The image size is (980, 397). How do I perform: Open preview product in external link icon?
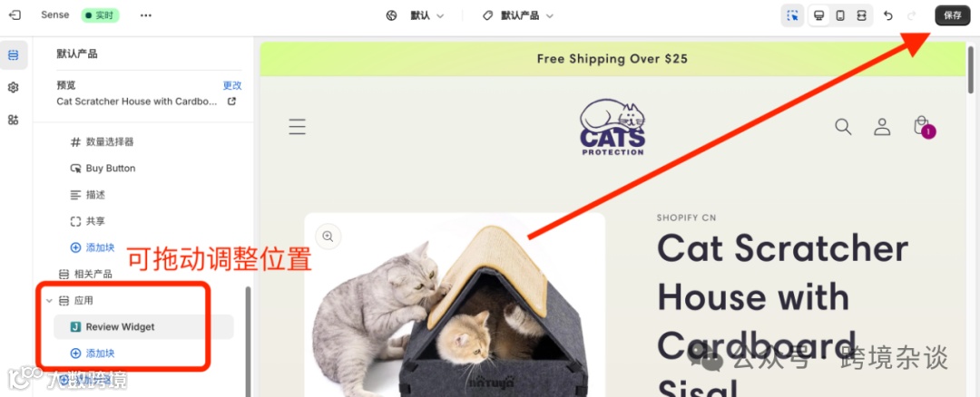pyautogui.click(x=231, y=102)
